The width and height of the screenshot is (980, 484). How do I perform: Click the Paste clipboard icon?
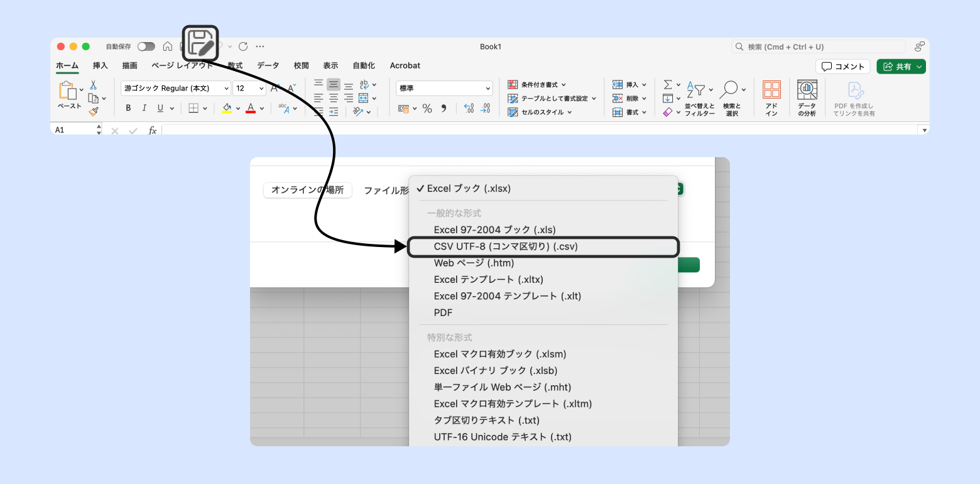tap(69, 91)
